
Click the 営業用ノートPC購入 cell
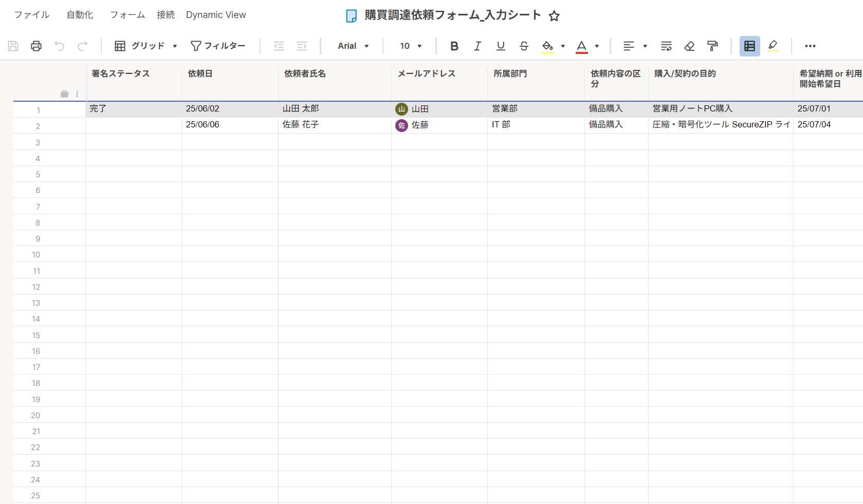721,109
